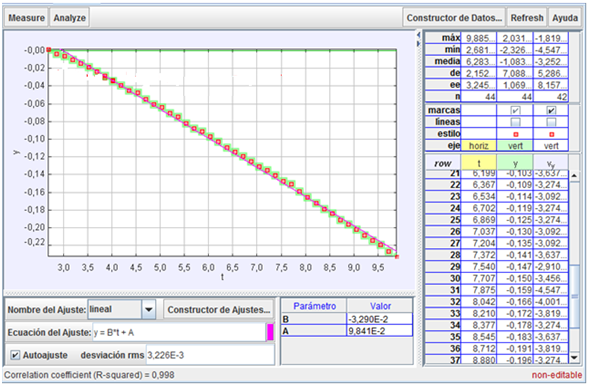Image resolution: width=590 pixels, height=387 pixels.
Task: Click the magenta fit color swatch
Action: [270, 332]
